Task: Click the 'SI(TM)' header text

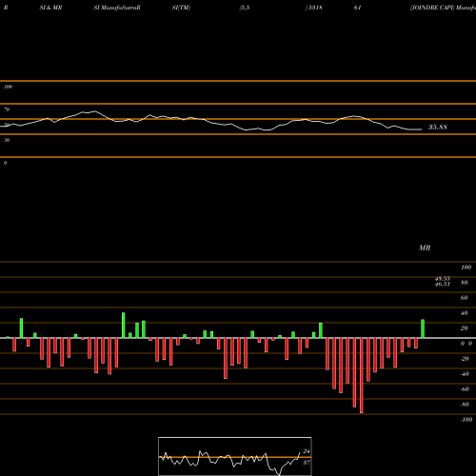Action: click(181, 8)
